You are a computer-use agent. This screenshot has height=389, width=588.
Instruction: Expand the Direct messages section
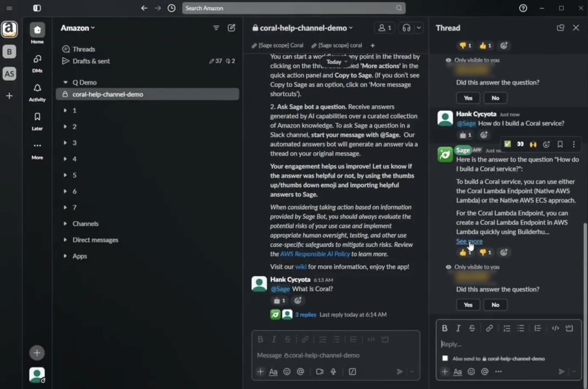coord(65,240)
